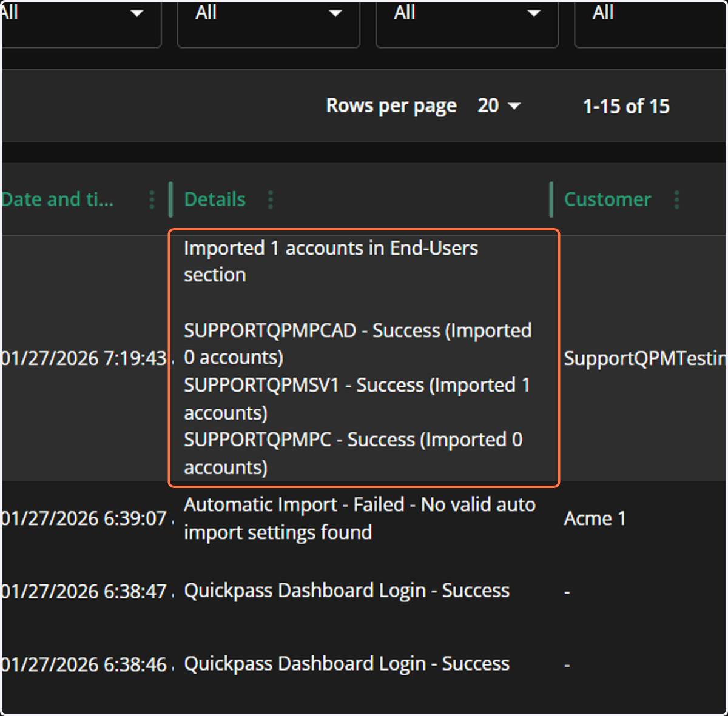Click the 1-15 of 15 pagination text

(626, 107)
